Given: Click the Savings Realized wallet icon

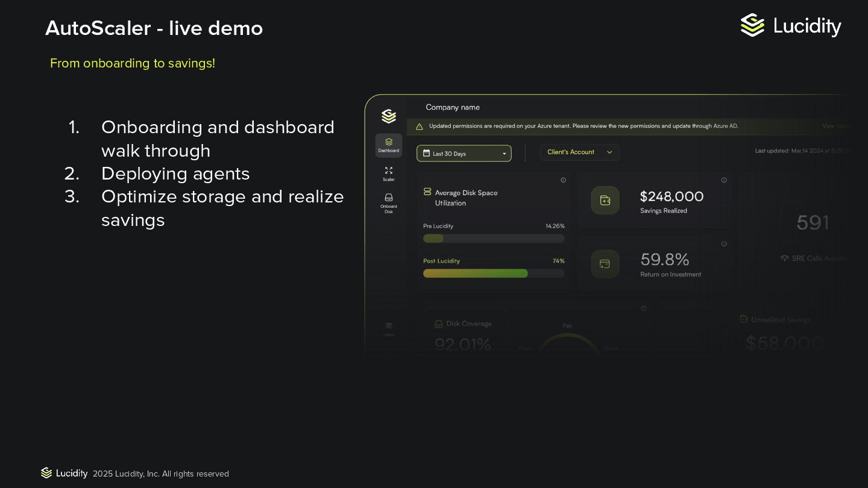Looking at the screenshot, I should (x=605, y=201).
